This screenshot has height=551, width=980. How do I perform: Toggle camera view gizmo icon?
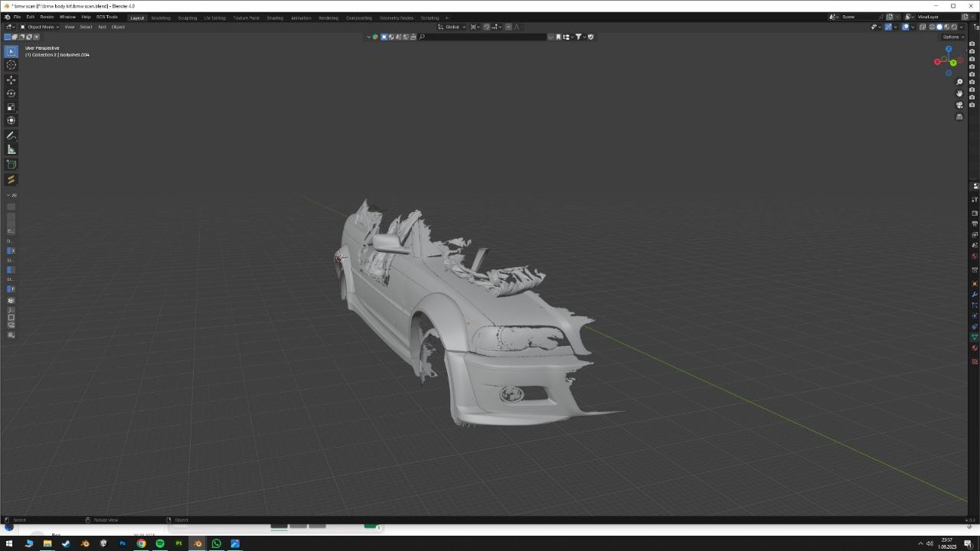pyautogui.click(x=959, y=105)
